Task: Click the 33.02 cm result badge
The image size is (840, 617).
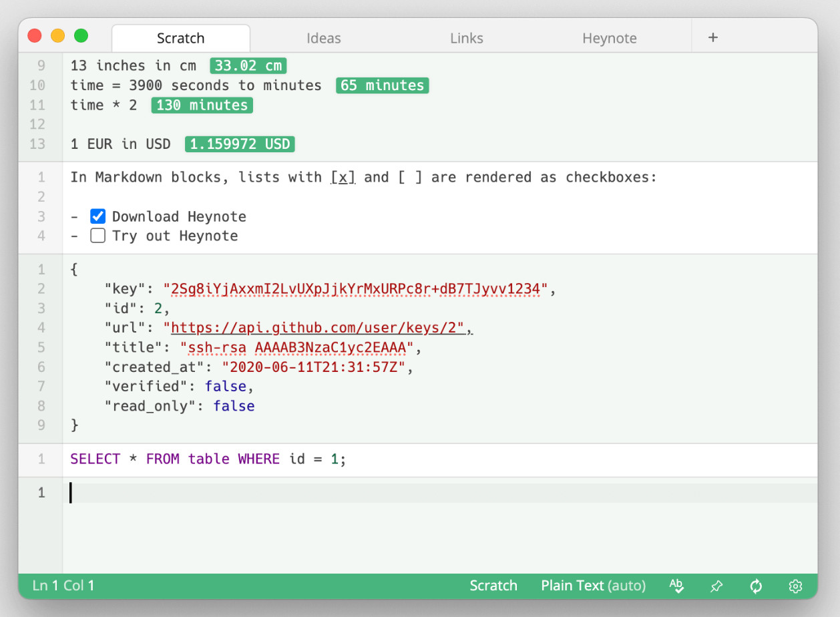Action: 248,65
